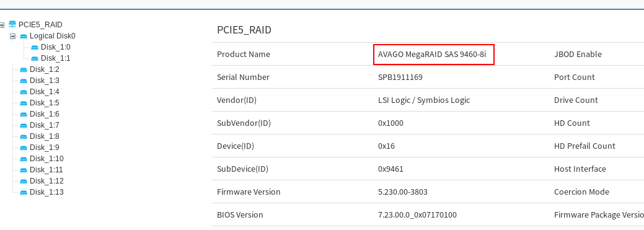Select Disk_1:3 in the tree
Screen dimensions: 644x230
[x=45, y=81]
